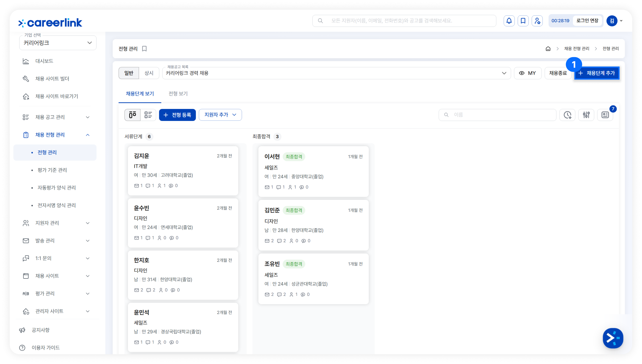This screenshot has height=364, width=642.
Task: Open the floating careerlink chat launcher
Action: click(x=613, y=338)
